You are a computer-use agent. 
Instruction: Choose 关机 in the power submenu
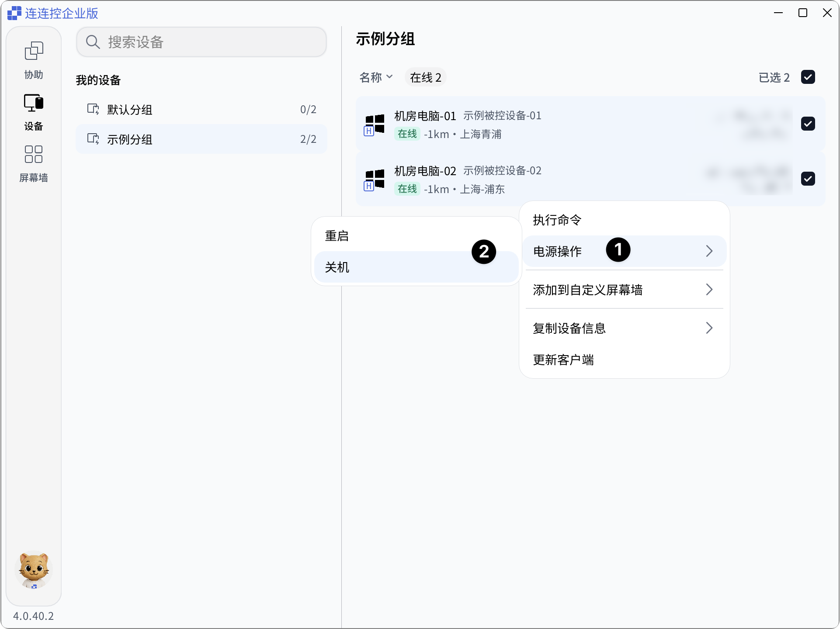pyautogui.click(x=417, y=267)
